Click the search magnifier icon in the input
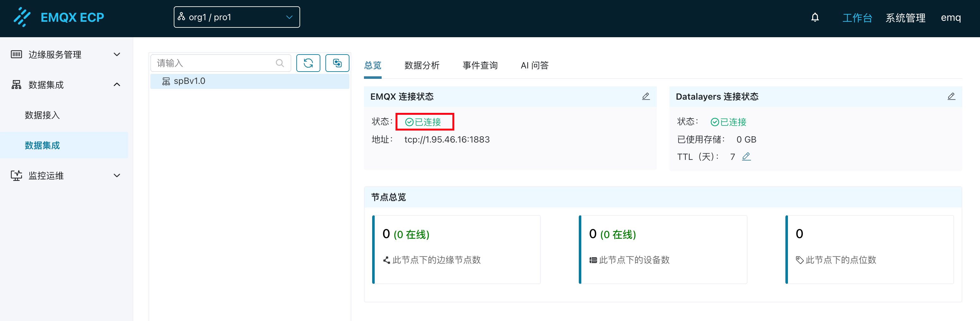This screenshot has height=321, width=980. tap(280, 63)
